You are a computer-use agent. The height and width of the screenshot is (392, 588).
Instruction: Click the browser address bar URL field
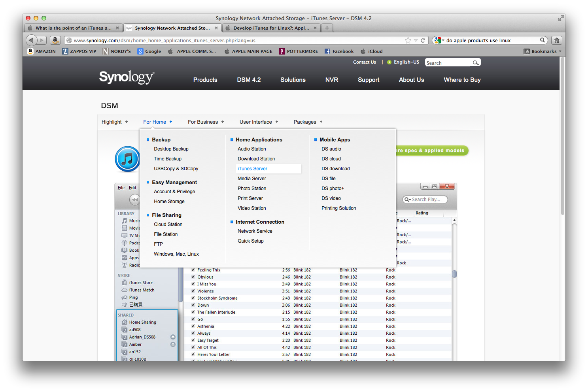pyautogui.click(x=237, y=40)
